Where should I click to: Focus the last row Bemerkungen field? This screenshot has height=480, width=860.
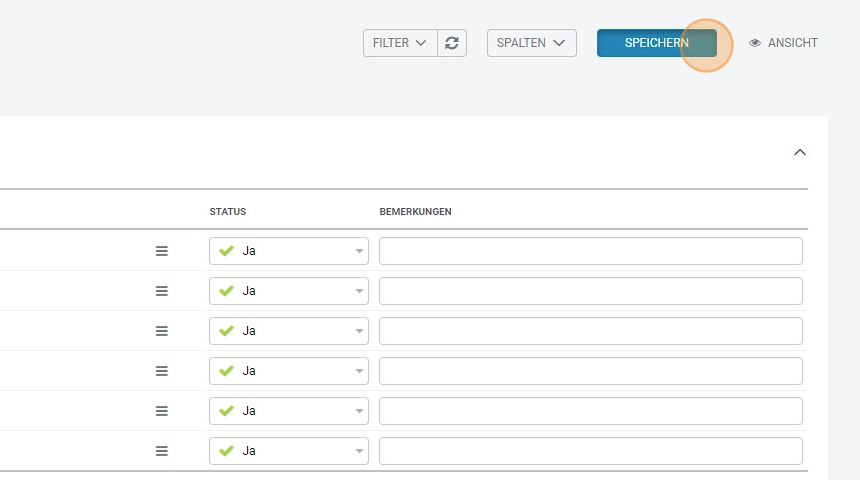coord(590,451)
